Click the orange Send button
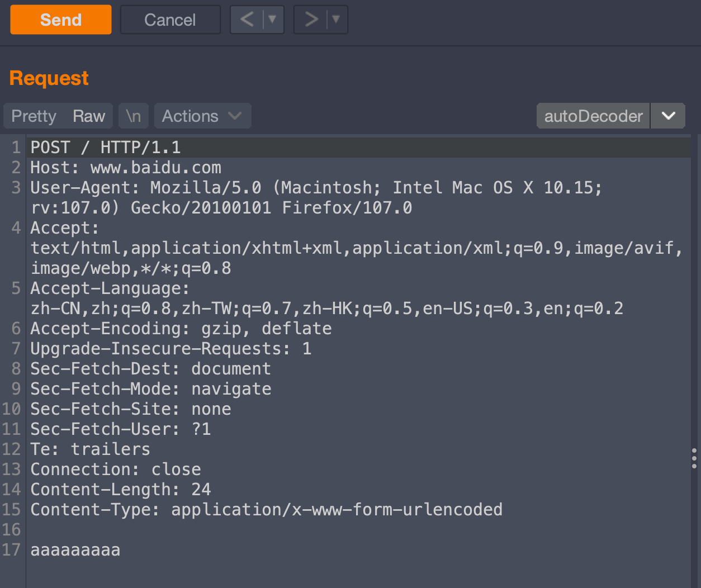 pos(60,20)
